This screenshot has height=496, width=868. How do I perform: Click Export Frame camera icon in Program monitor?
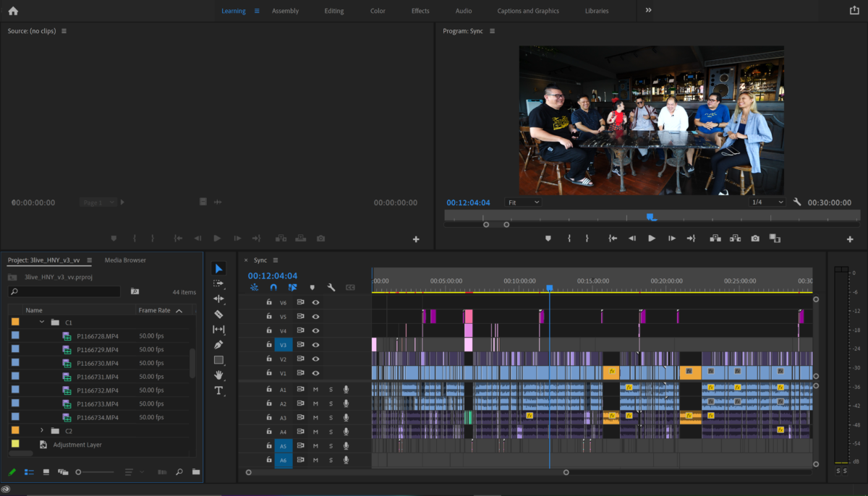pyautogui.click(x=755, y=238)
